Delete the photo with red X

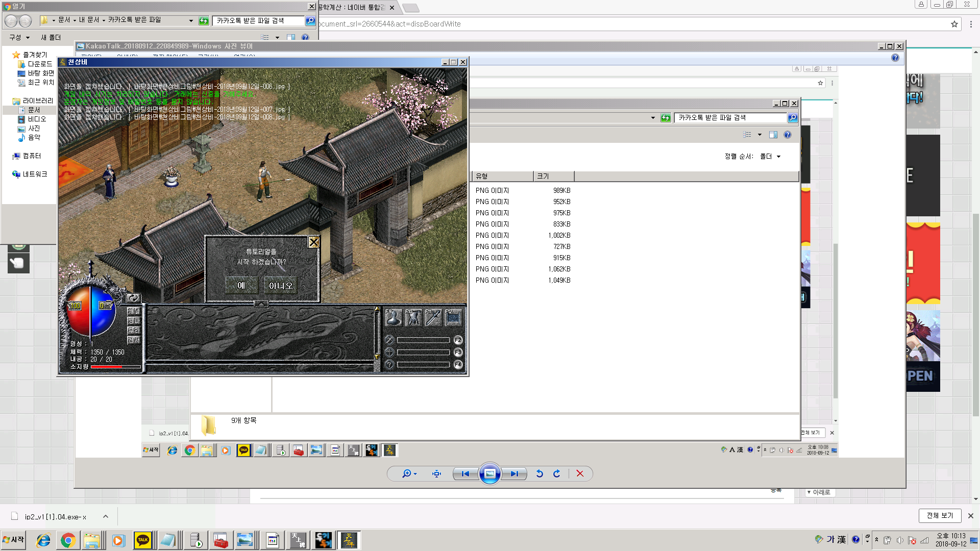pyautogui.click(x=580, y=473)
